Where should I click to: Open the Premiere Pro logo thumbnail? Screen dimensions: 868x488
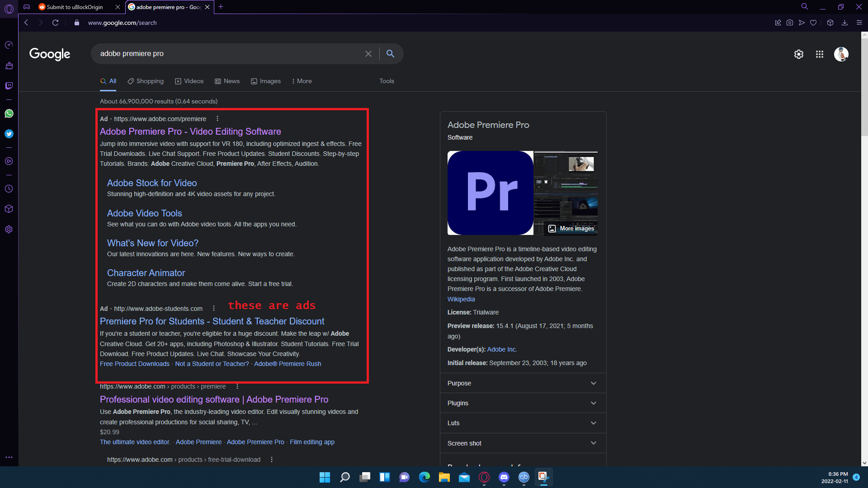pos(491,193)
